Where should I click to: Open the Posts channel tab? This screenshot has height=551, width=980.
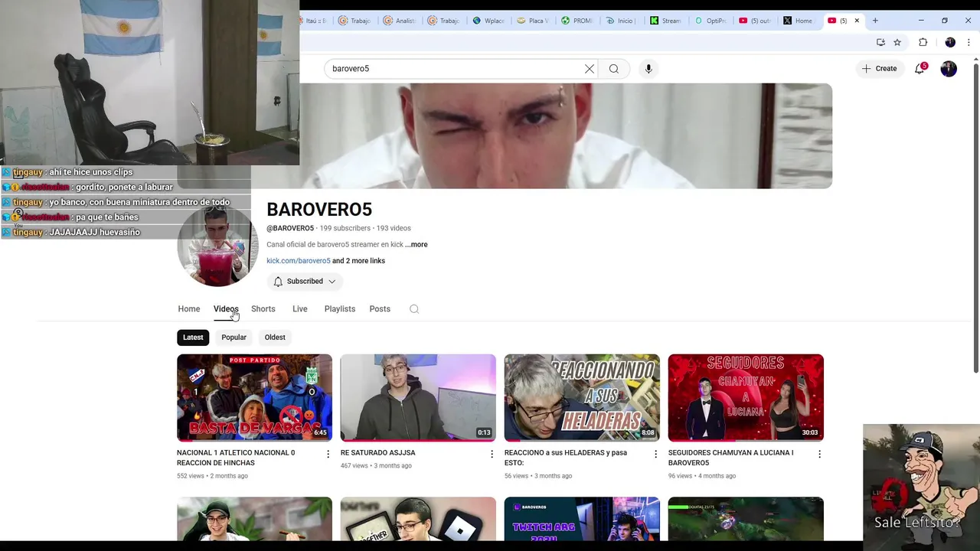coord(380,309)
